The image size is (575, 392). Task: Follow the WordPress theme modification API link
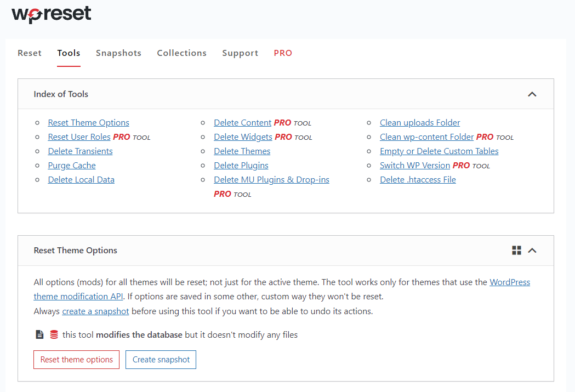tap(509, 282)
